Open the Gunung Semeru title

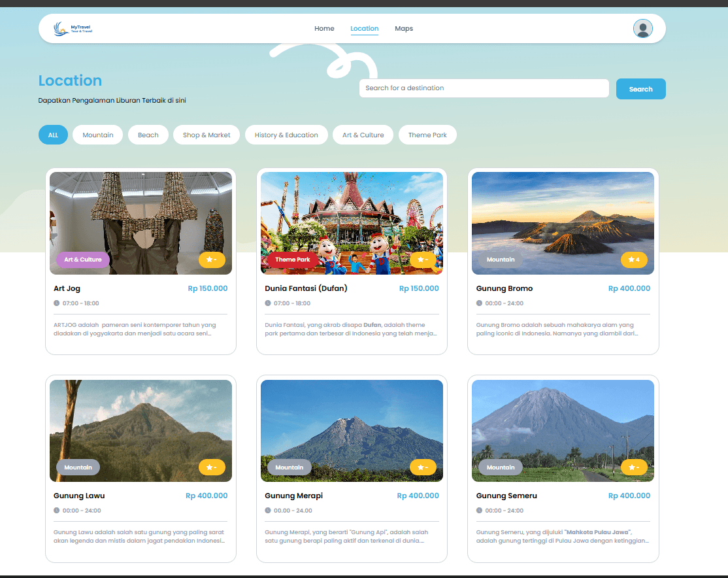pyautogui.click(x=506, y=496)
